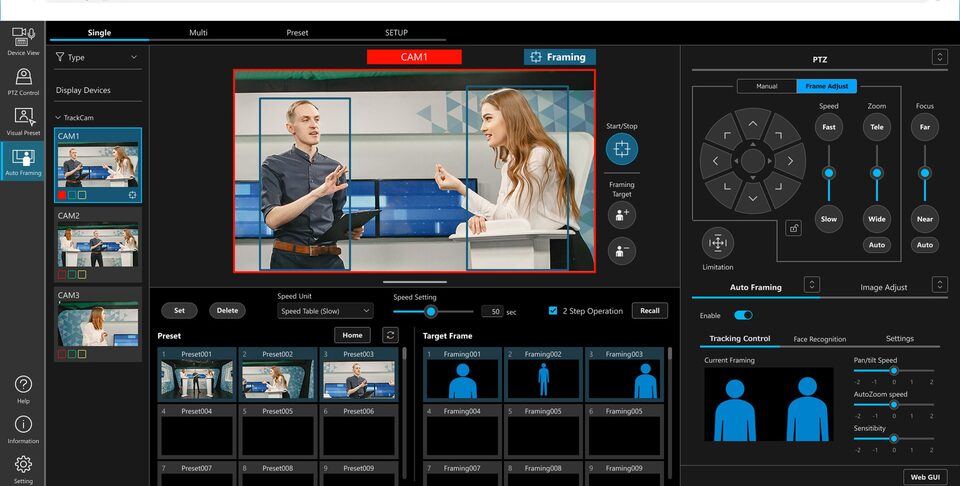
Task: Switch to Preset tab
Action: click(x=298, y=32)
